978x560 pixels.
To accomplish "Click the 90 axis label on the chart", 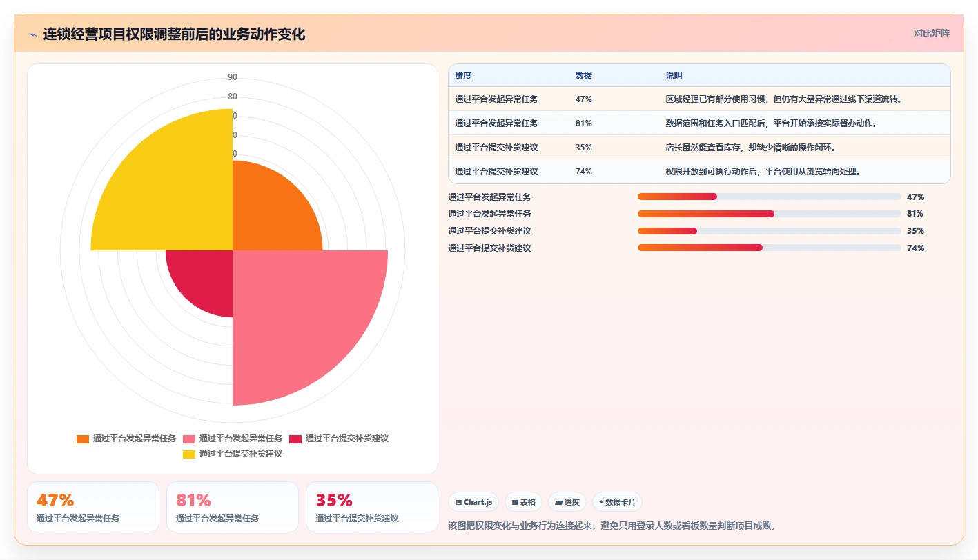I will (x=233, y=77).
